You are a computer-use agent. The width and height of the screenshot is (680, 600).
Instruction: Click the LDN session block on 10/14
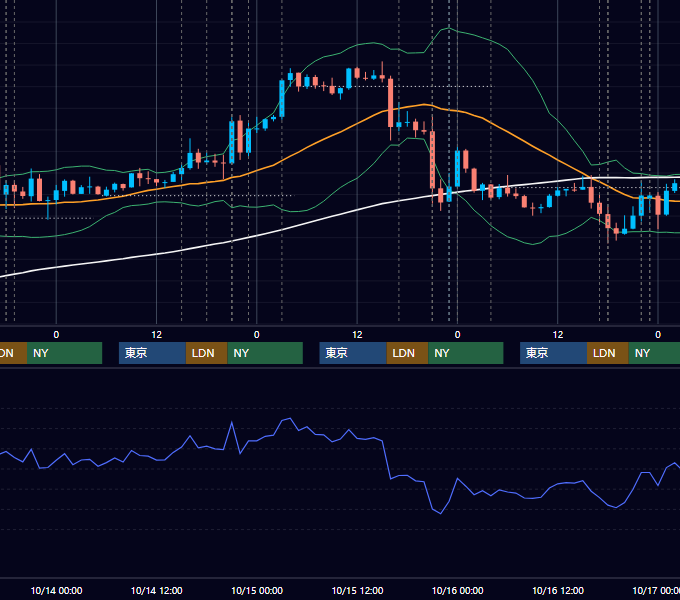click(x=206, y=353)
